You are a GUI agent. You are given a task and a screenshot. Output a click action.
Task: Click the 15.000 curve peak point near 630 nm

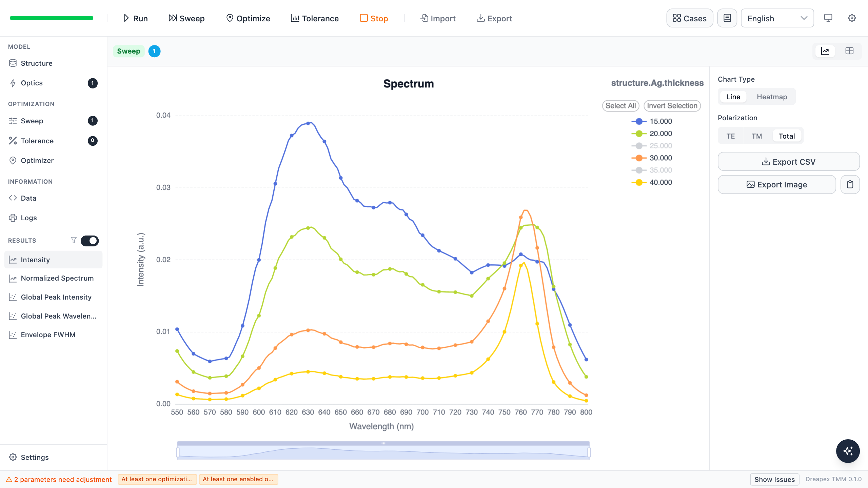click(x=308, y=123)
